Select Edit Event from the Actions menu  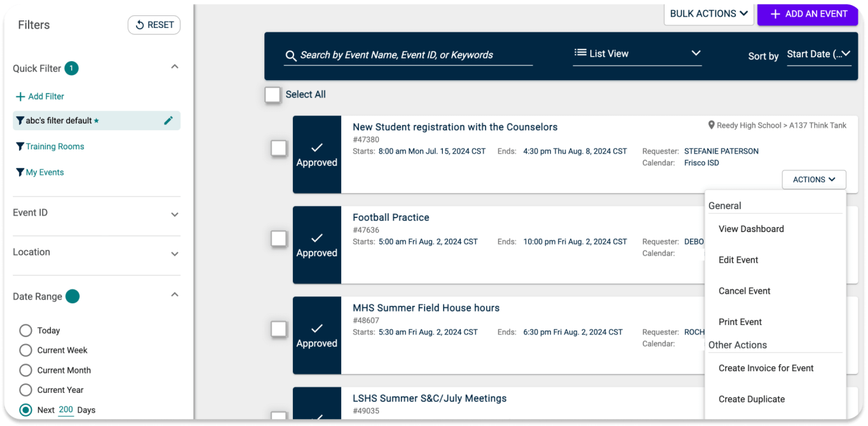738,259
